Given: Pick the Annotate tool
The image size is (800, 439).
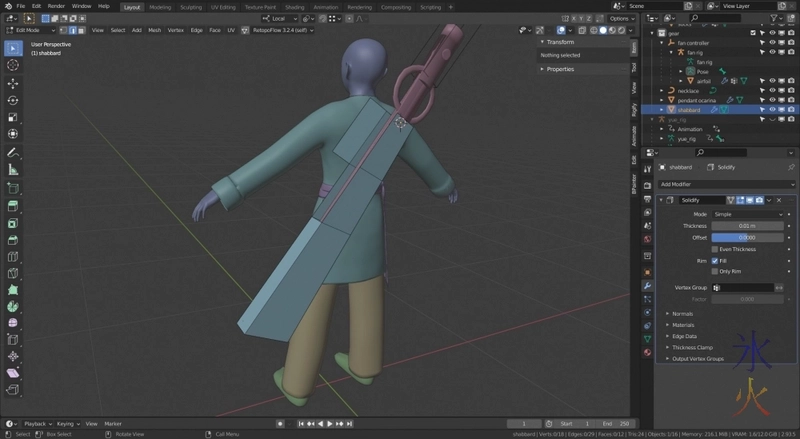Looking at the screenshot, I should coord(13,152).
